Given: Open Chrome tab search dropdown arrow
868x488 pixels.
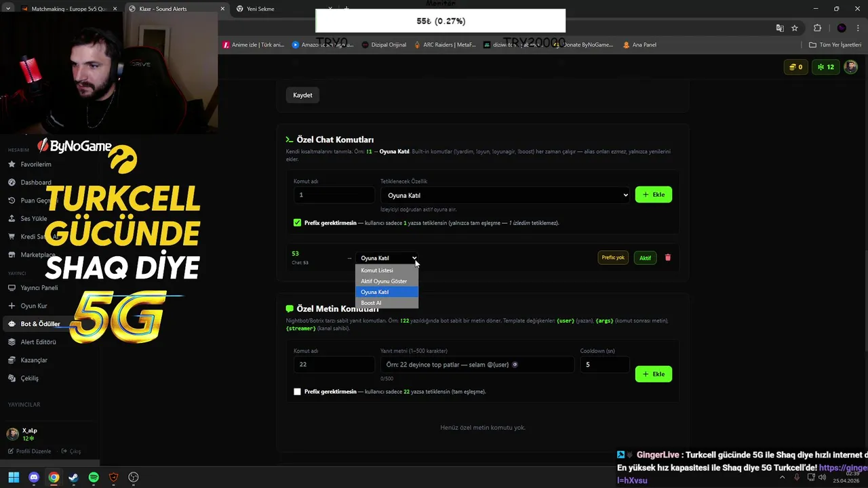Looking at the screenshot, I should pyautogui.click(x=7, y=9).
